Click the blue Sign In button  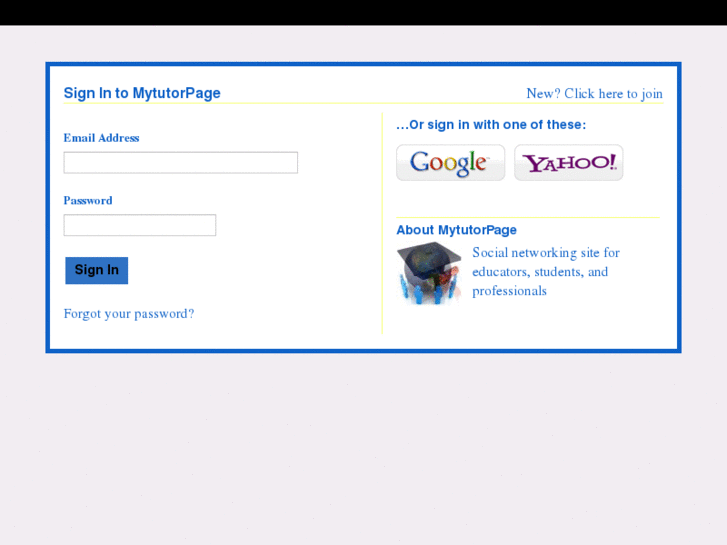[96, 270]
